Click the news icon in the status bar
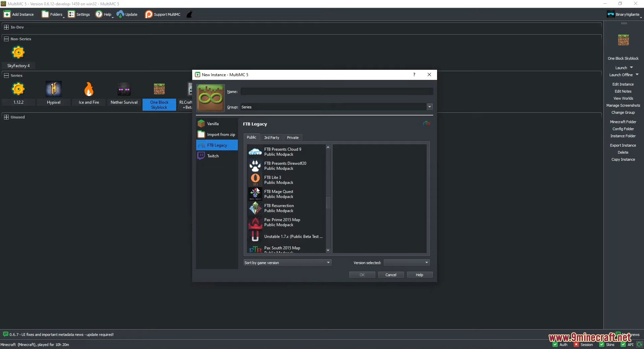 click(x=5, y=334)
